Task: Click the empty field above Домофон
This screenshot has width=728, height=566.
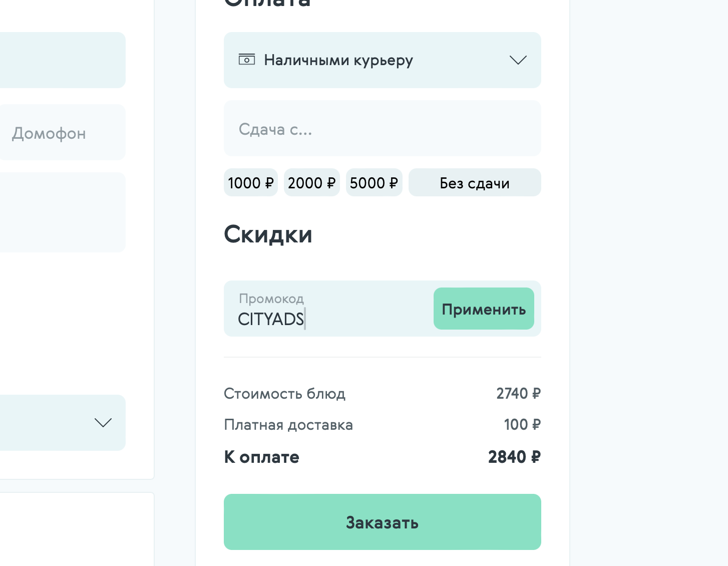Action: [x=63, y=60]
